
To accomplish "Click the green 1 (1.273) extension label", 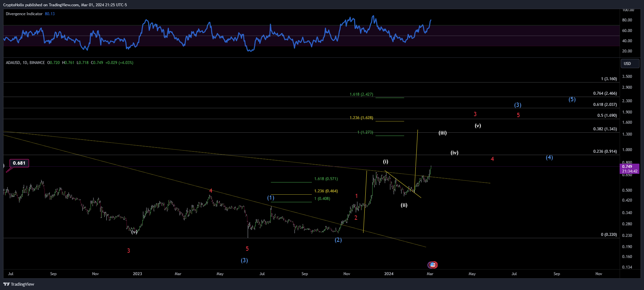I will click(365, 132).
